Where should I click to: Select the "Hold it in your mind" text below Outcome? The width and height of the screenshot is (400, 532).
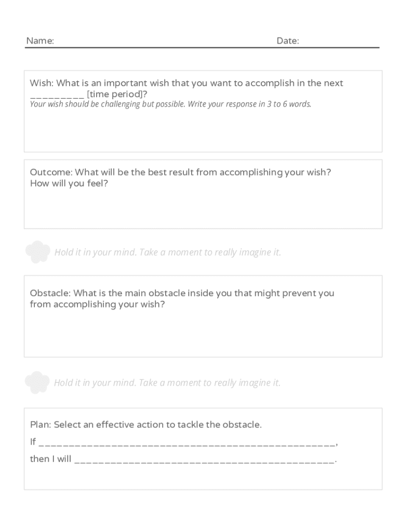168,252
